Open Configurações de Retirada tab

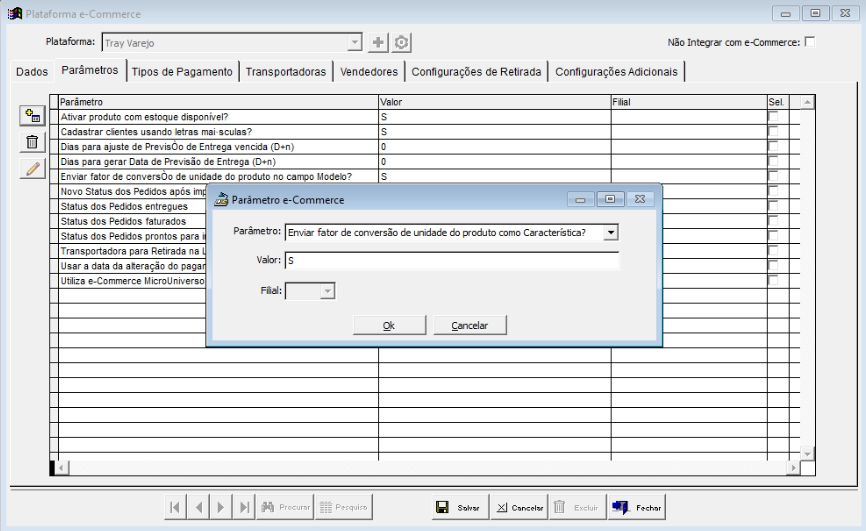476,72
